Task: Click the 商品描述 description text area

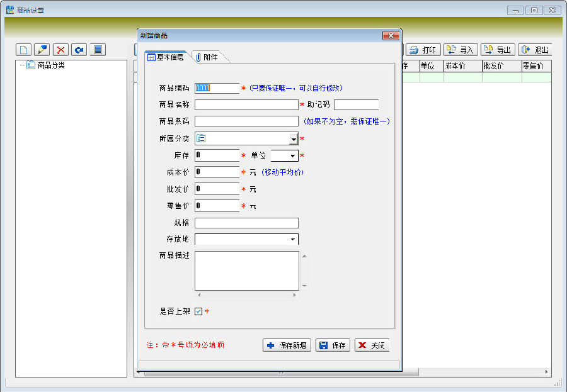Action: (x=246, y=271)
